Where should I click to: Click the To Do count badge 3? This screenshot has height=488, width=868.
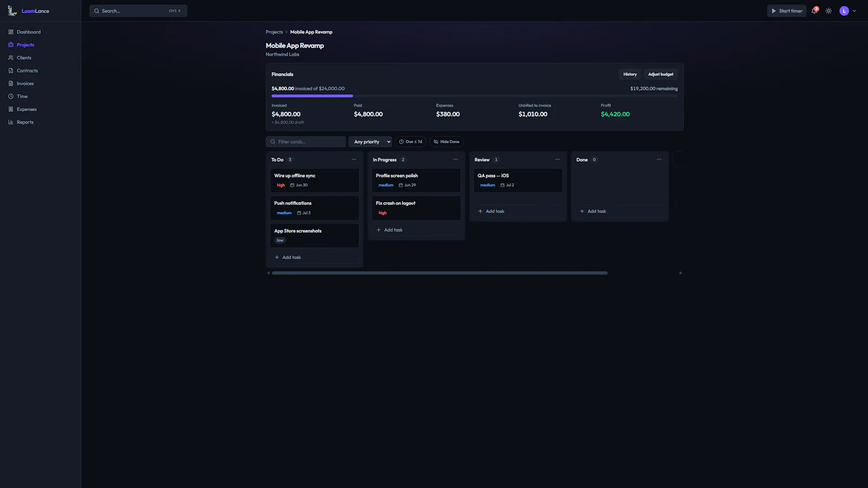pyautogui.click(x=290, y=159)
